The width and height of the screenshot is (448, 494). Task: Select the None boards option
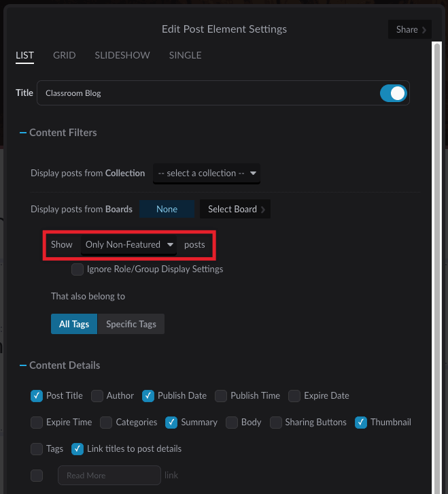tap(167, 209)
